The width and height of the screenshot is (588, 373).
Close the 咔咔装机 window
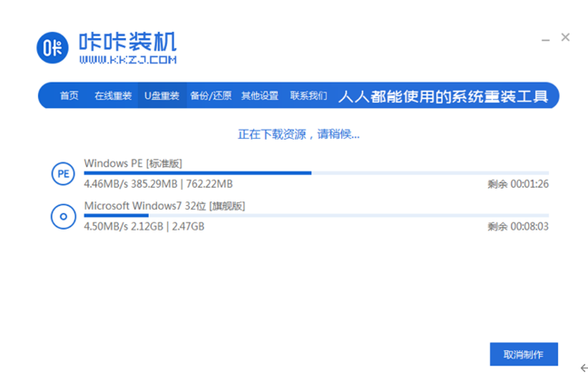point(565,37)
